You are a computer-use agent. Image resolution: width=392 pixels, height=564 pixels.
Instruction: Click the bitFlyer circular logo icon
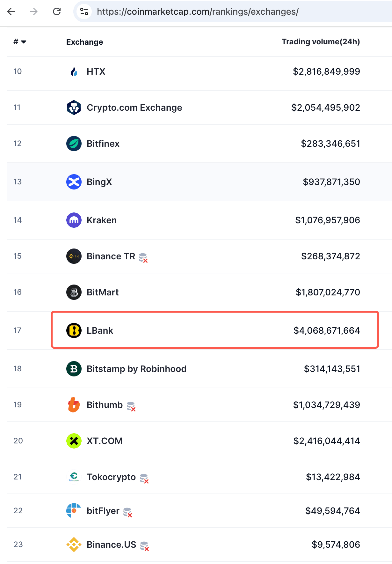74,511
